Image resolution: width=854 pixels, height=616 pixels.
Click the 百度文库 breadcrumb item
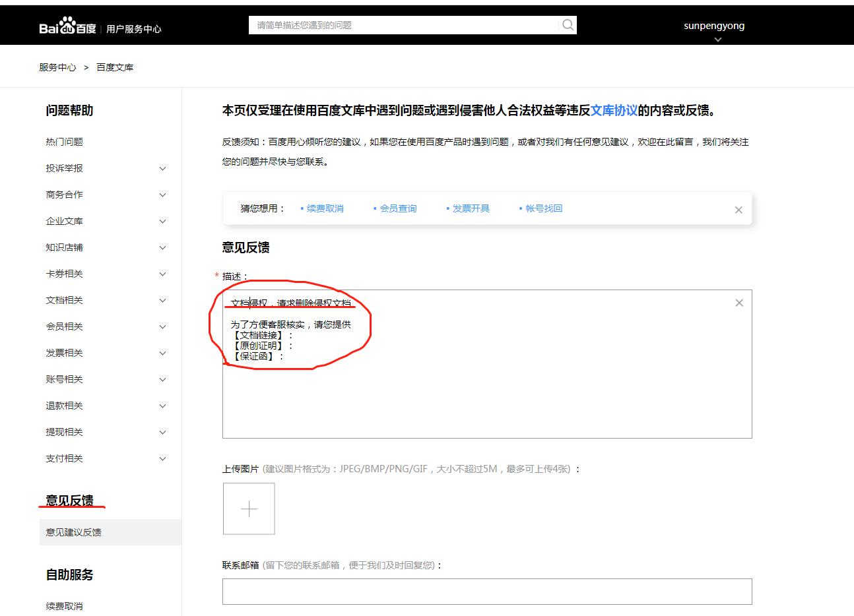[114, 67]
